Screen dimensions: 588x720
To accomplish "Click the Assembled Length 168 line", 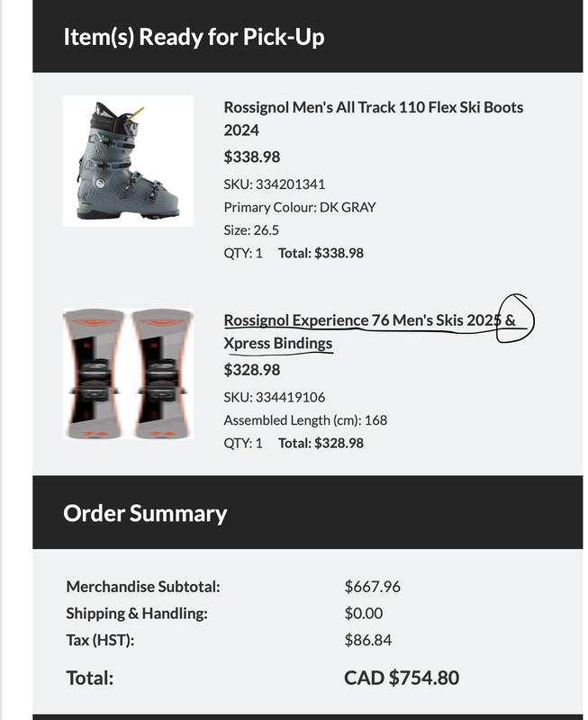I will tap(305, 420).
